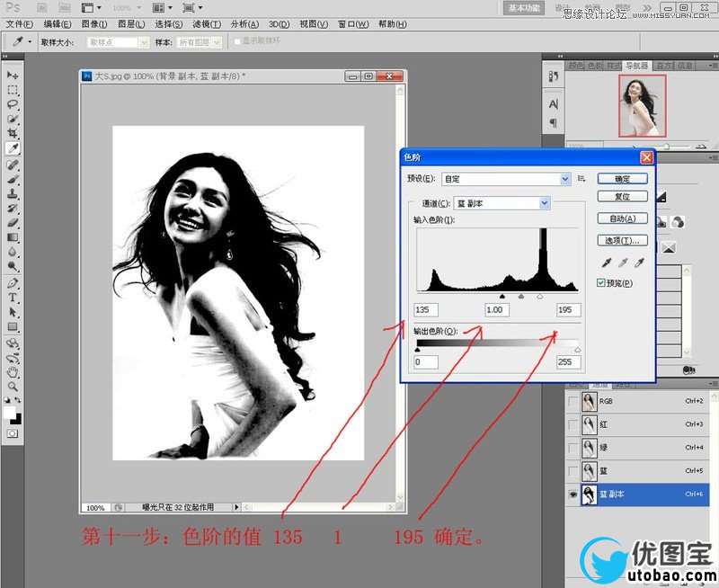Select the Blur tool
Viewport: 719px width, 588px height.
coord(13,253)
